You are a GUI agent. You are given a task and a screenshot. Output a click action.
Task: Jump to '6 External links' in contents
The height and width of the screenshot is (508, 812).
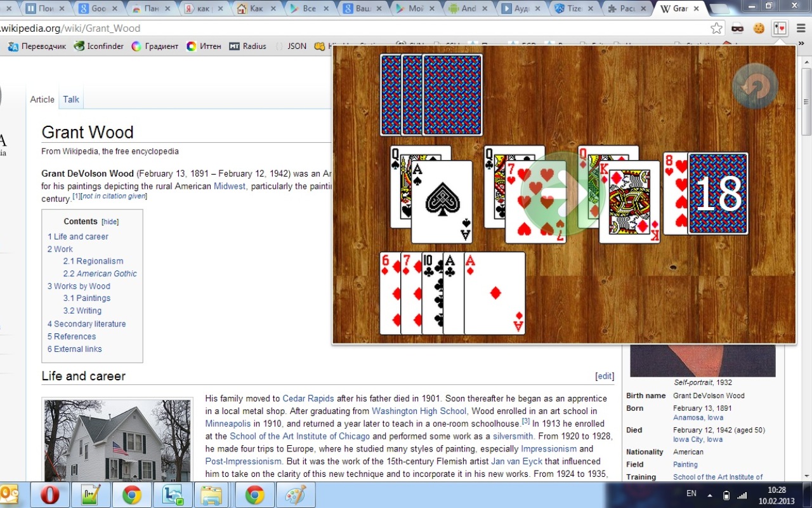(x=75, y=349)
